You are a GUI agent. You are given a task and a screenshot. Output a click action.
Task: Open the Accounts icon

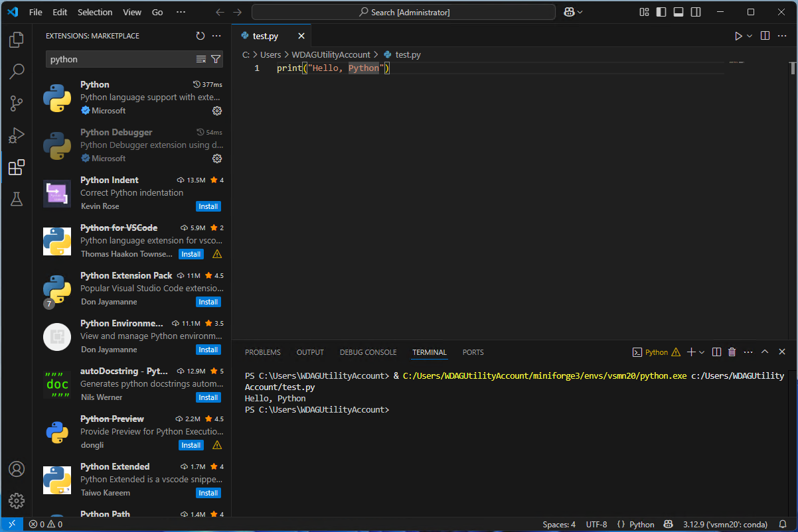pyautogui.click(x=17, y=469)
